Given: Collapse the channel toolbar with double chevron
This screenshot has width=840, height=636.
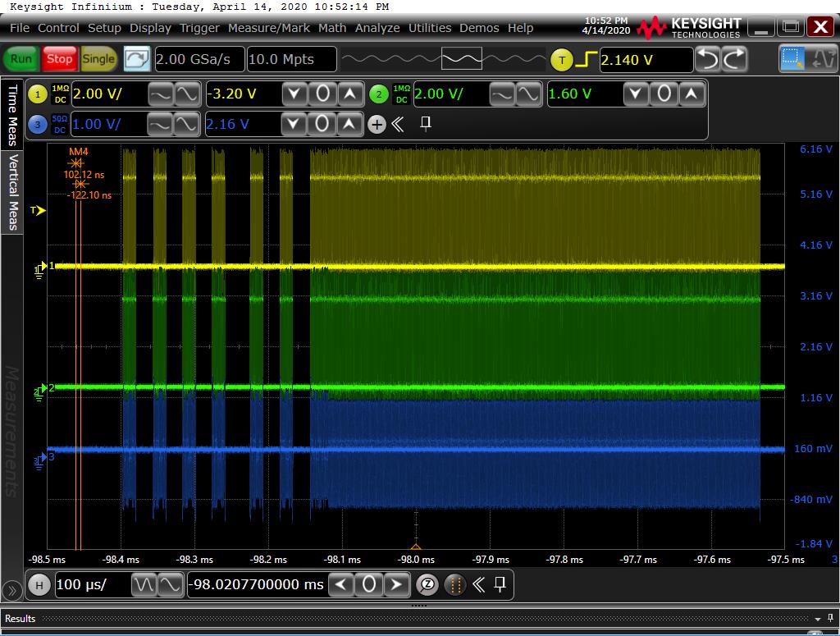Looking at the screenshot, I should tap(398, 125).
